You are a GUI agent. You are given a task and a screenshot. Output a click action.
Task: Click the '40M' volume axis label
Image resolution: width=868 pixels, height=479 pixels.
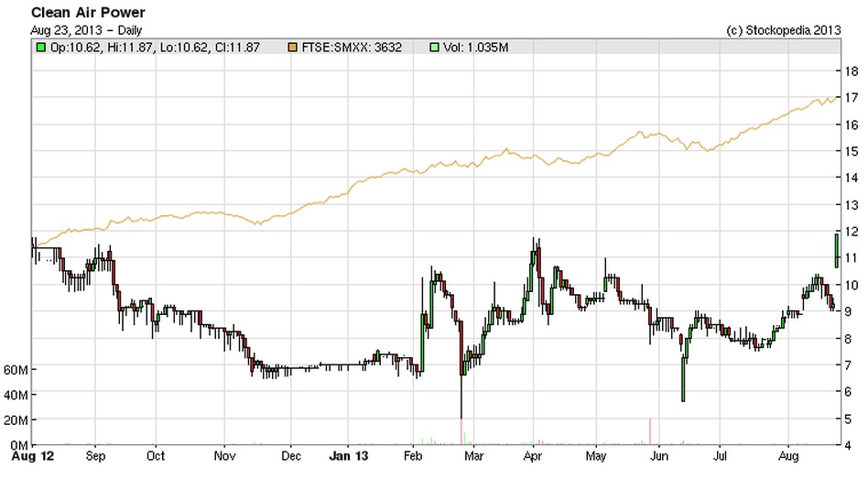tap(16, 396)
